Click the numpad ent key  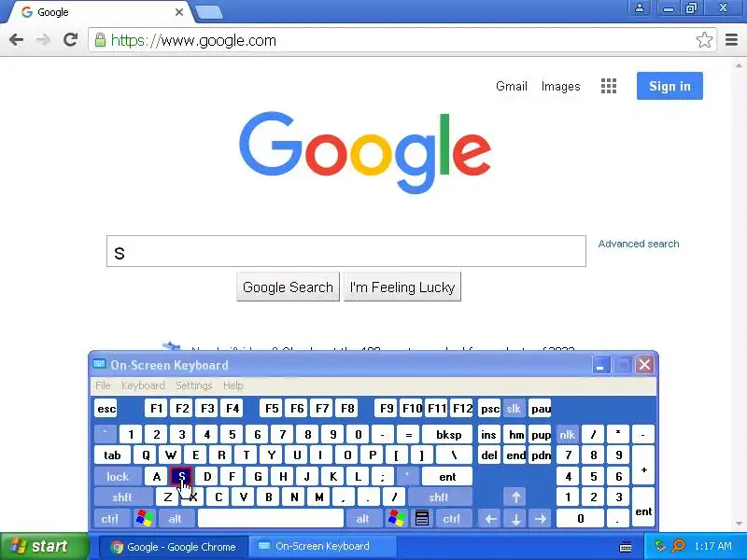(x=643, y=508)
